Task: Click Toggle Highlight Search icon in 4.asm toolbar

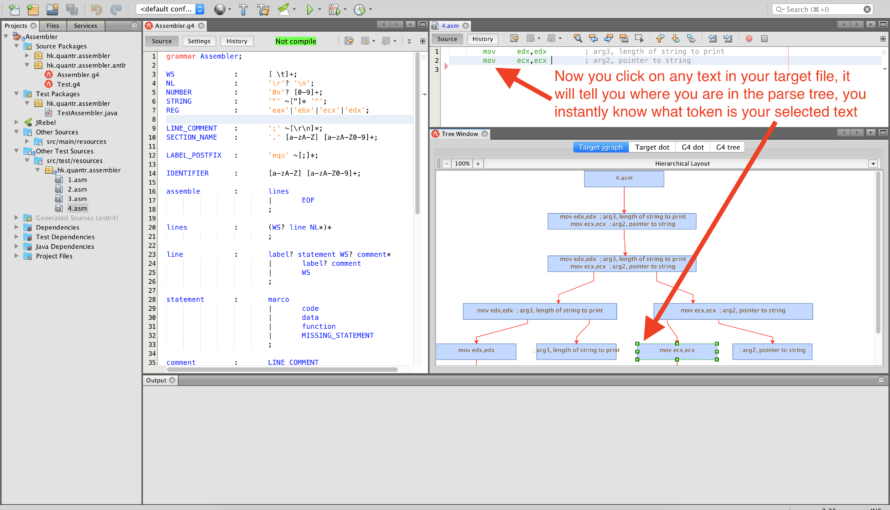Action: pyautogui.click(x=624, y=38)
